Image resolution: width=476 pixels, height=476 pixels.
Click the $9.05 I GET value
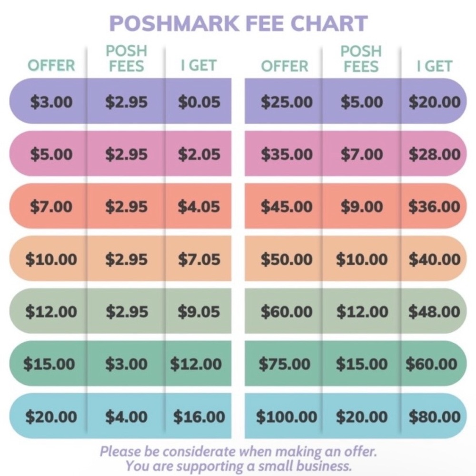pyautogui.click(x=199, y=312)
